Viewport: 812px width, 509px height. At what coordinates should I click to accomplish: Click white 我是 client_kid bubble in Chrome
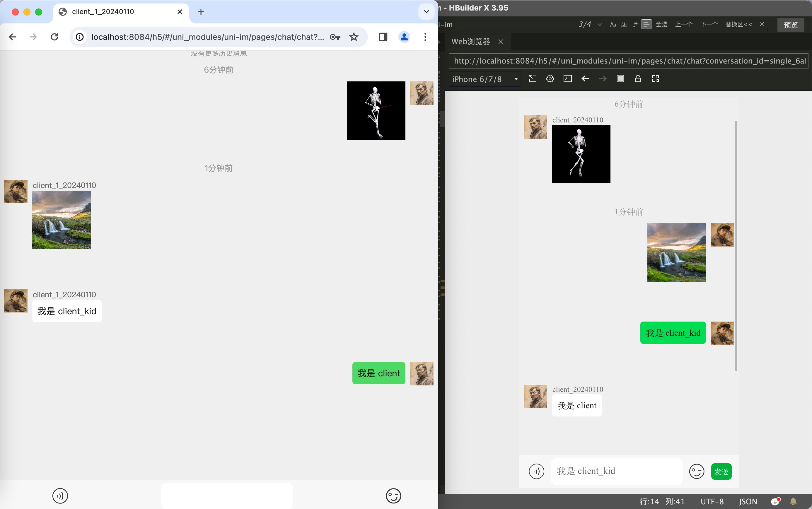(x=67, y=311)
